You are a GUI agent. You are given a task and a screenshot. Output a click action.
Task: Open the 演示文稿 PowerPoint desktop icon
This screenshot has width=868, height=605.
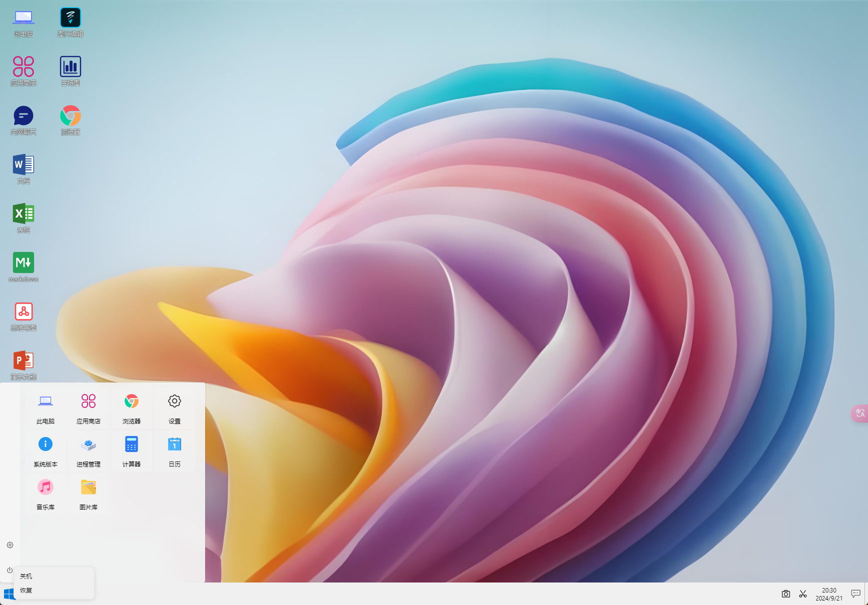point(24,366)
